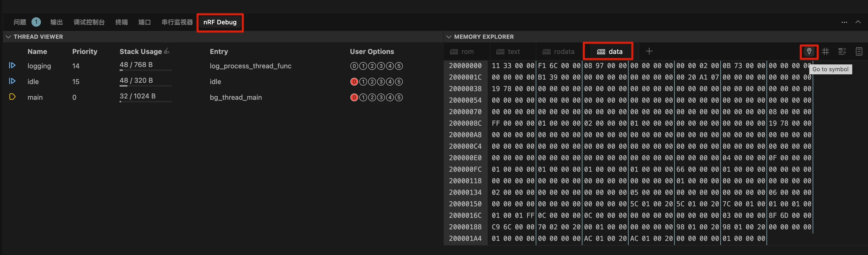The width and height of the screenshot is (868, 255).
Task: Open the log_process_thread_func entry
Action: (250, 66)
